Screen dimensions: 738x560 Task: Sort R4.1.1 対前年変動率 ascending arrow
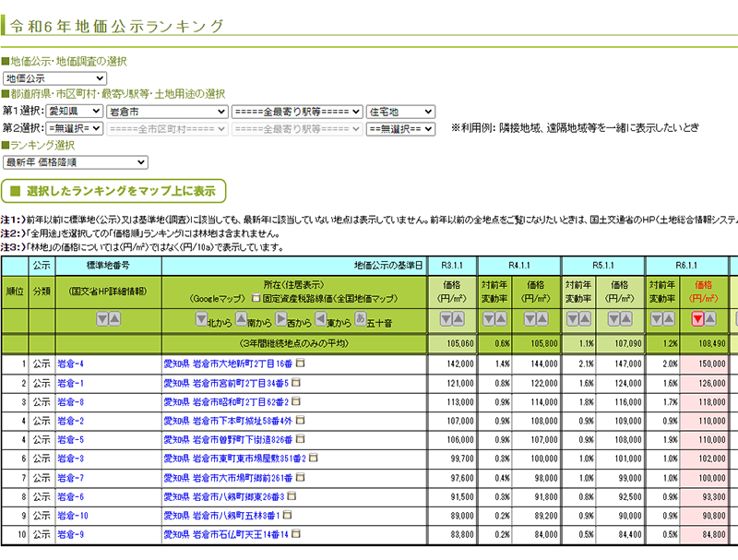pos(501,319)
